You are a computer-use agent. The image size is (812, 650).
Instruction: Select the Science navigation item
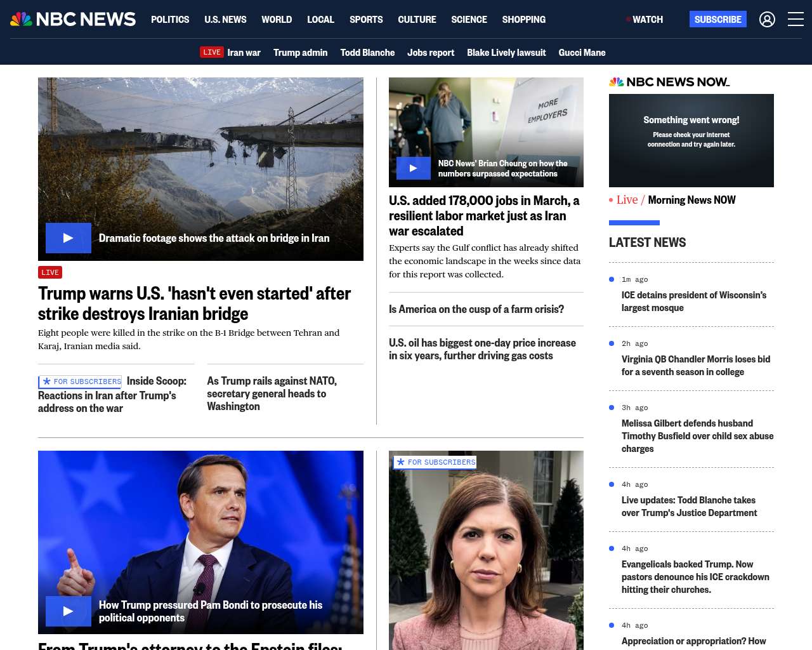[469, 20]
